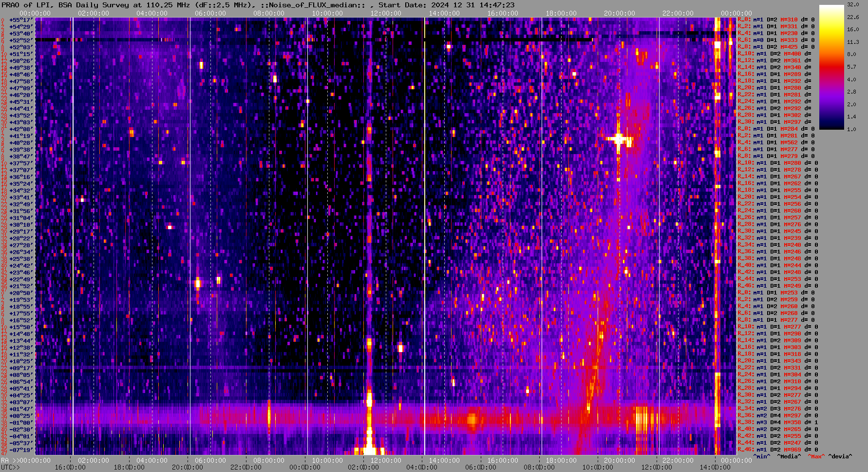Viewport: 868px width, 472px height.
Task: Click the +00°25' declination label
Action: point(20,416)
